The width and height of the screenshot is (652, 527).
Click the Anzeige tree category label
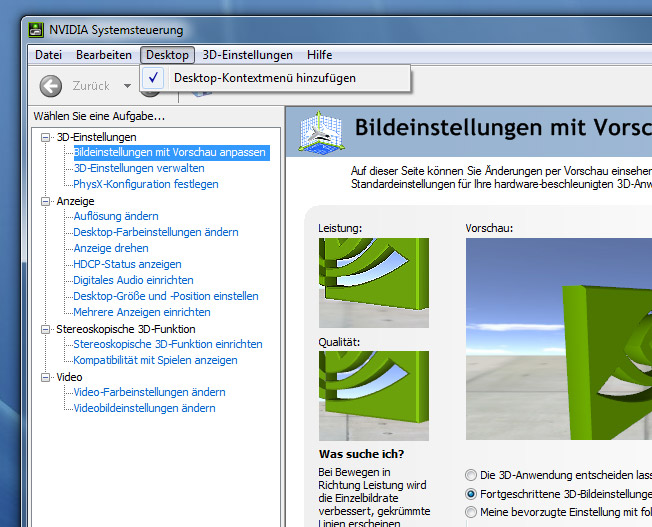point(75,201)
